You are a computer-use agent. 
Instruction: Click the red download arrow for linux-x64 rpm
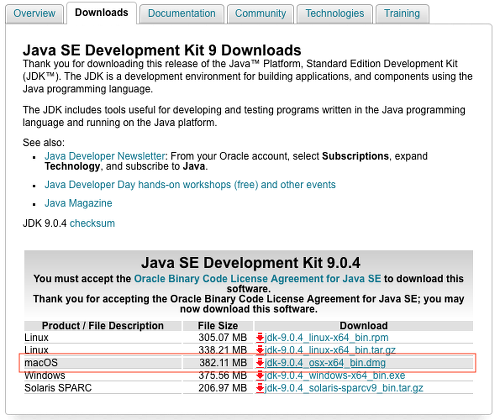[x=260, y=338]
